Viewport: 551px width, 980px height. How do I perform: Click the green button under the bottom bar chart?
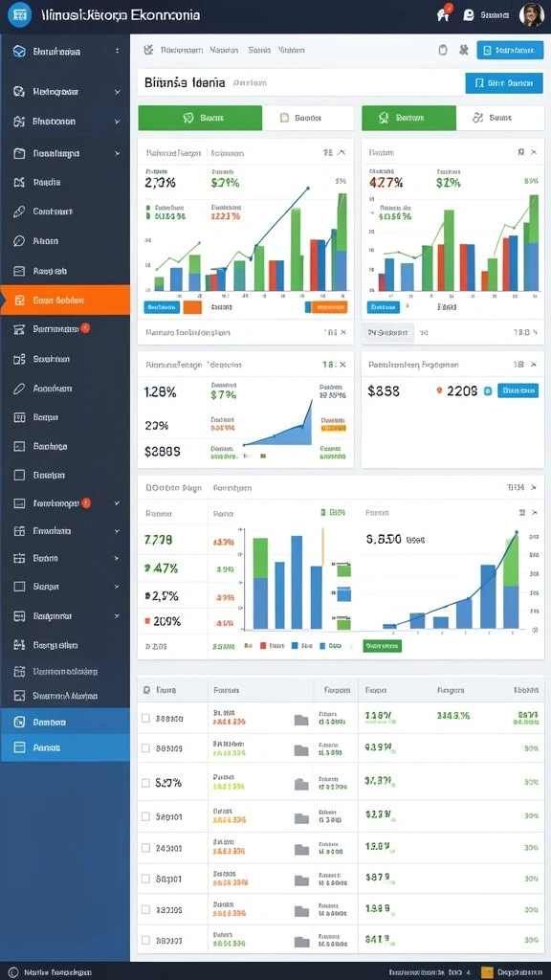click(x=383, y=646)
